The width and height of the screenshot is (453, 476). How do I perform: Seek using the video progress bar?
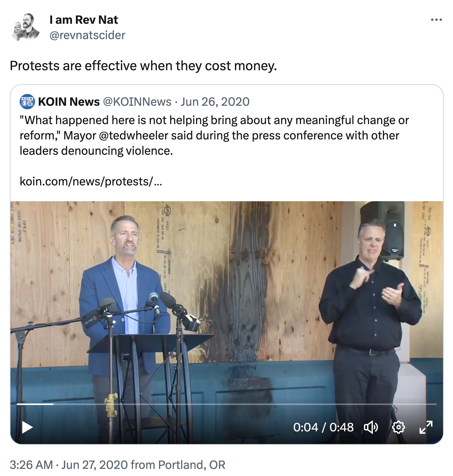[227, 404]
